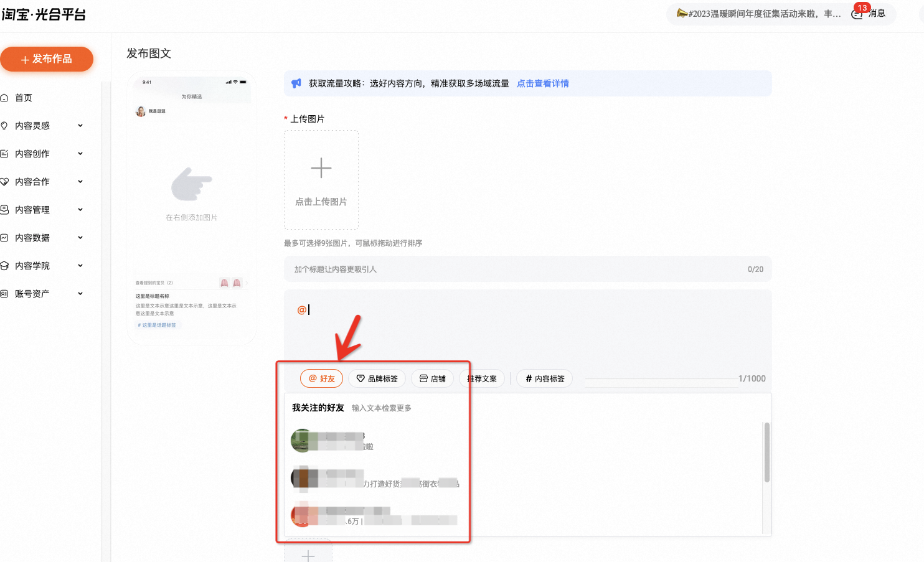
Task: Click the heart tag icon in 品牌标签
Action: click(x=361, y=378)
